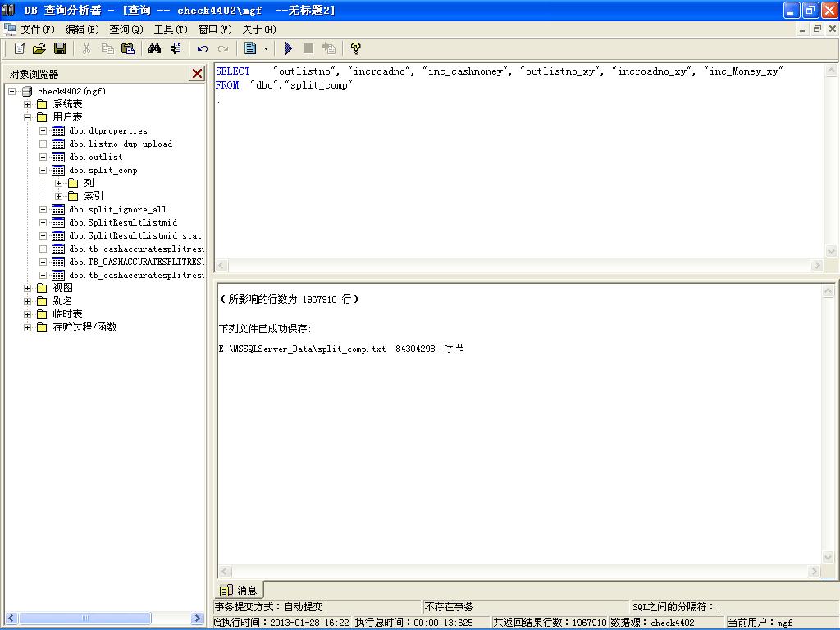Expand the 系统表 folder
The width and height of the screenshot is (840, 630).
27,104
